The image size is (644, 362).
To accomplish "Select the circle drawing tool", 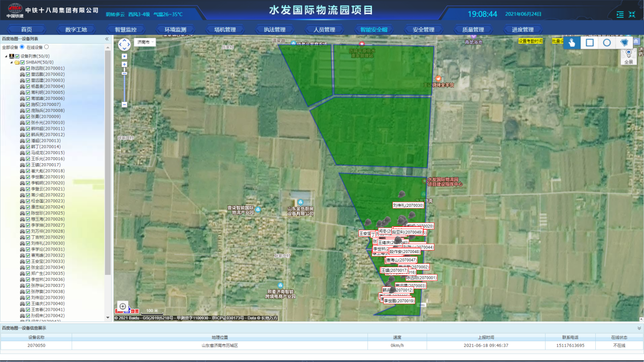I will 607,43.
